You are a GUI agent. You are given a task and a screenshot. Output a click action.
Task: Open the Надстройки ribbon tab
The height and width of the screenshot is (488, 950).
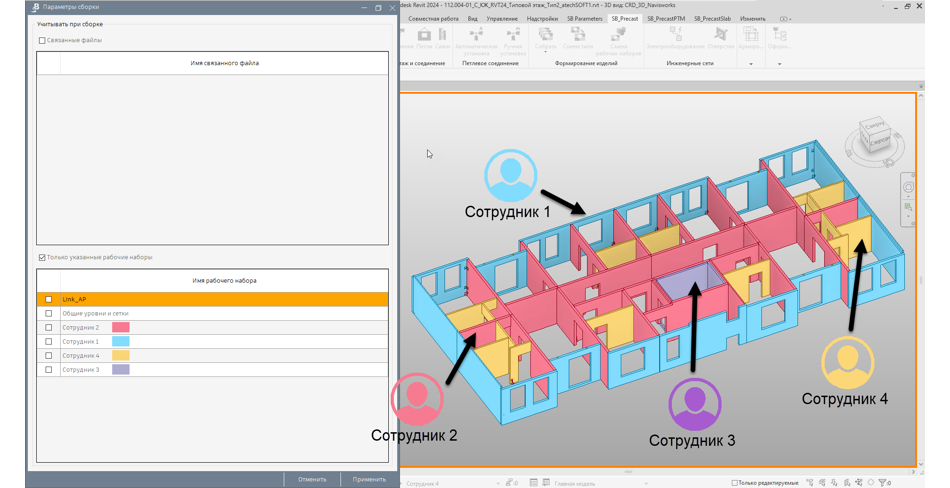click(x=542, y=19)
